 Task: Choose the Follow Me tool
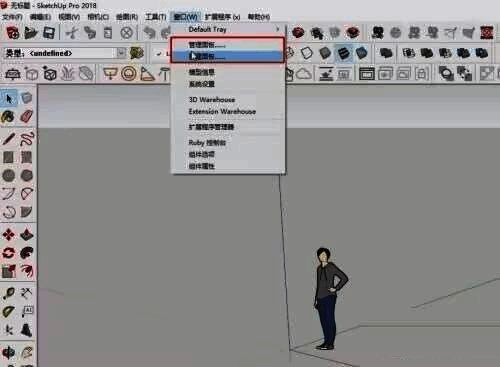pos(27,253)
